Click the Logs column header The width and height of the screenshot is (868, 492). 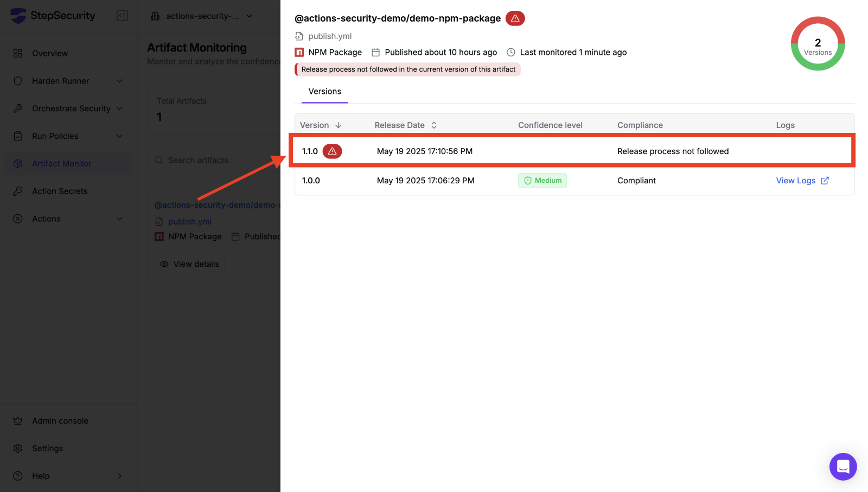click(786, 125)
